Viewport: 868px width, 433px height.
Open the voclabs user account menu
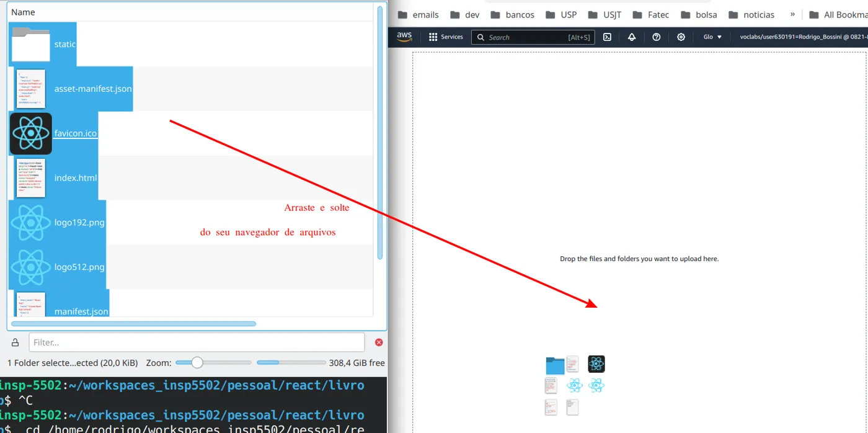(804, 37)
